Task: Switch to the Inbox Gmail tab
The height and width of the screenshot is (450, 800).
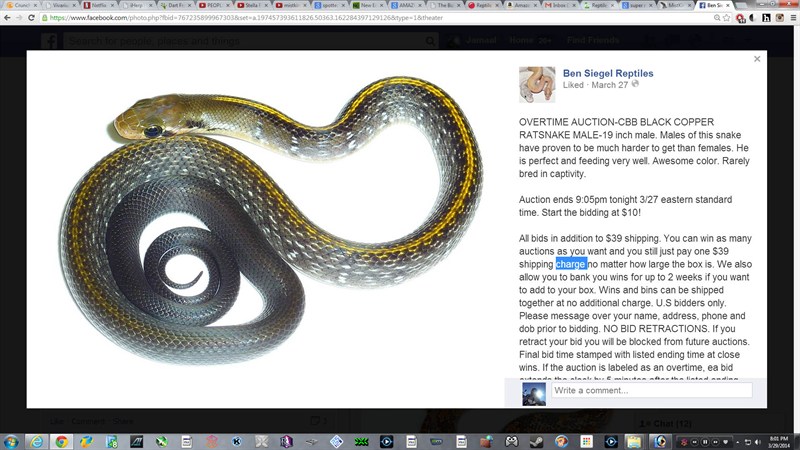Action: [560, 5]
